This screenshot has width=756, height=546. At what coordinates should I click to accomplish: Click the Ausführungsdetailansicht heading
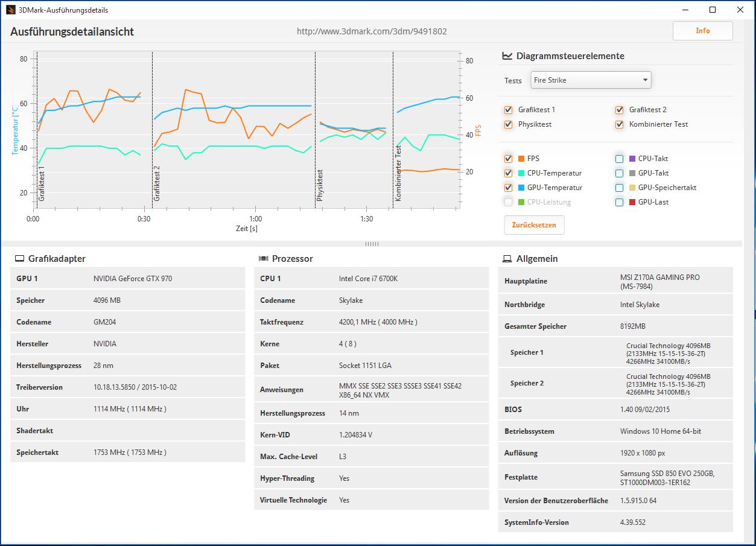point(72,31)
